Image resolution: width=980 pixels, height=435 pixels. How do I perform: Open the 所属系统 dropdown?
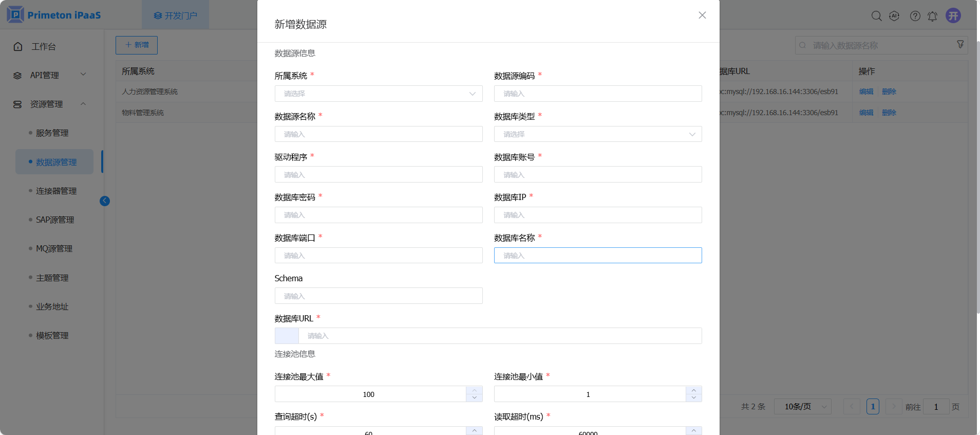(x=379, y=94)
